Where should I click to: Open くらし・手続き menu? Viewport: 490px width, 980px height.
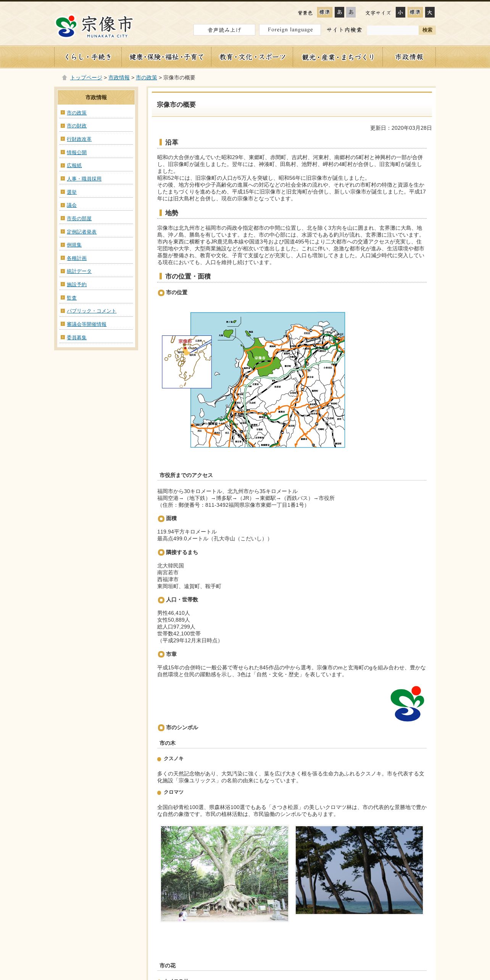[88, 57]
